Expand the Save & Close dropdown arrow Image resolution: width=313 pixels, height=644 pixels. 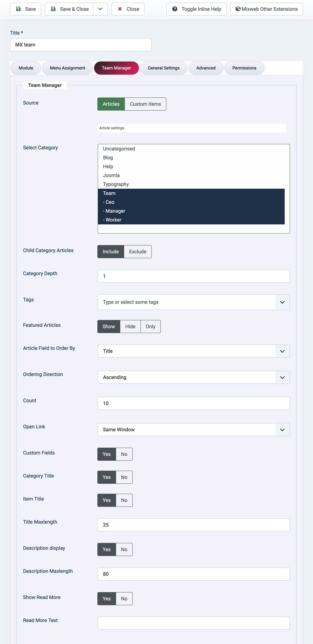tap(100, 9)
